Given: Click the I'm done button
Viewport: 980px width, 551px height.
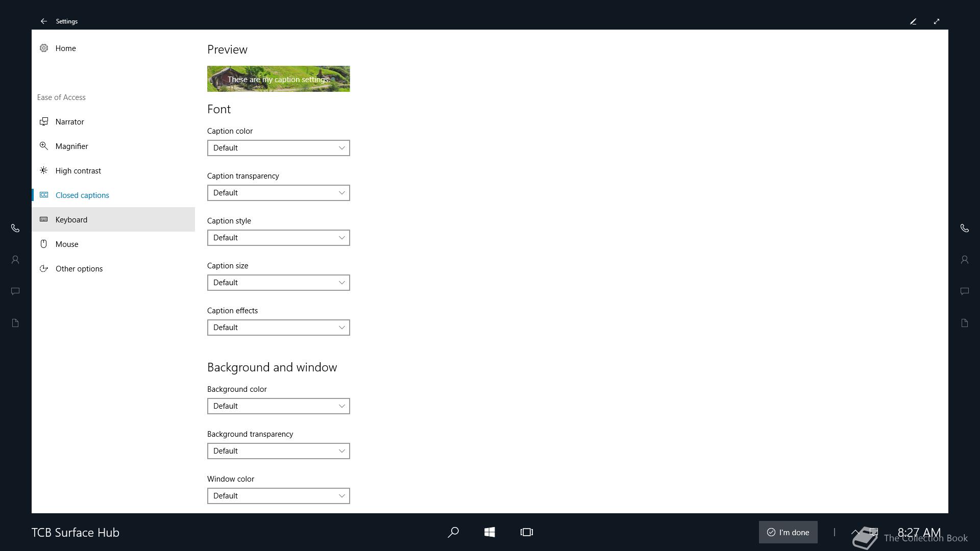Looking at the screenshot, I should coord(788,532).
